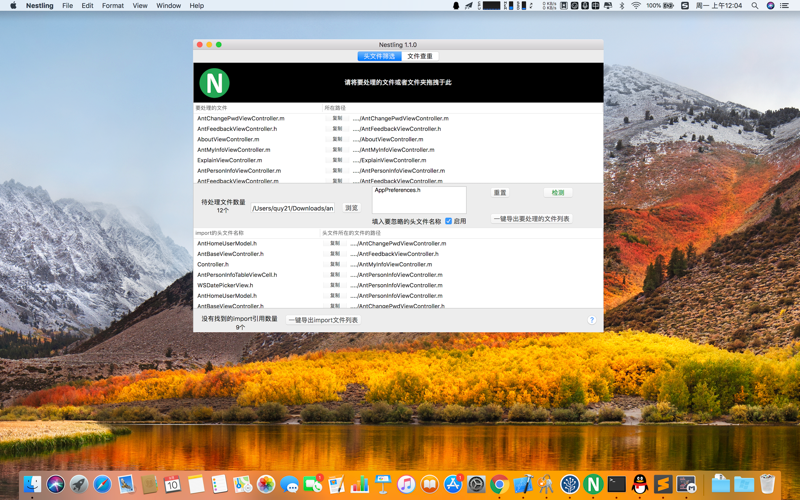Click 复制 for Controller.h import row
Image resolution: width=800 pixels, height=500 pixels.
click(x=335, y=264)
